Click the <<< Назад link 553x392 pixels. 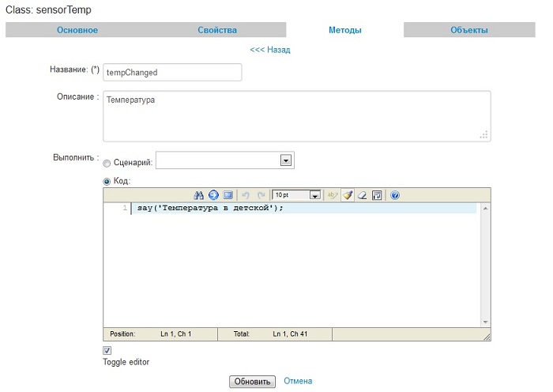[270, 50]
